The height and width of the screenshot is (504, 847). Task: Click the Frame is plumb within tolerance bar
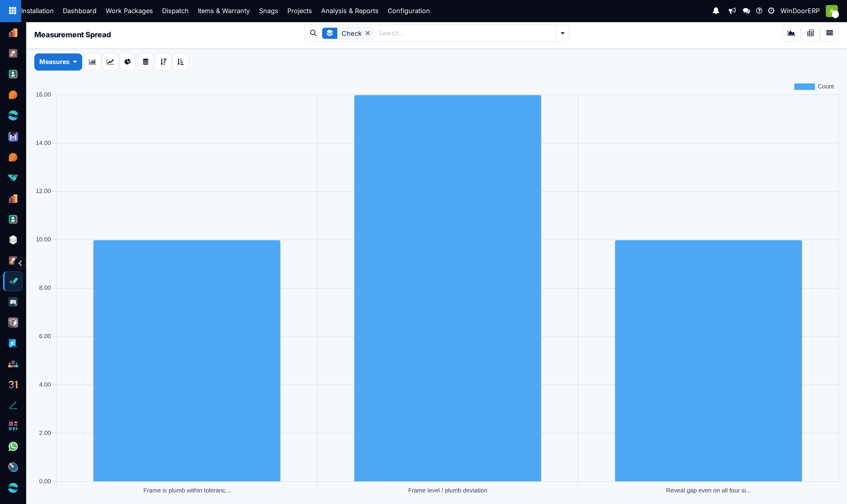[x=187, y=361]
